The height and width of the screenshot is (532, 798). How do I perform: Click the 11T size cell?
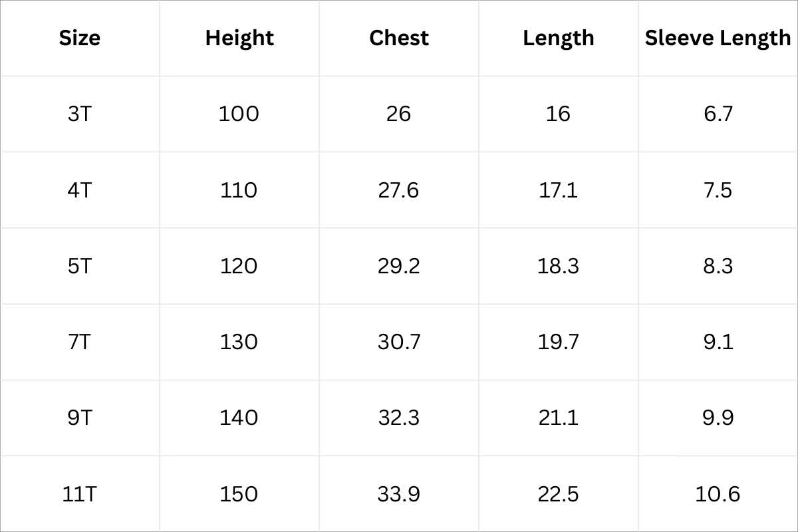(80, 494)
